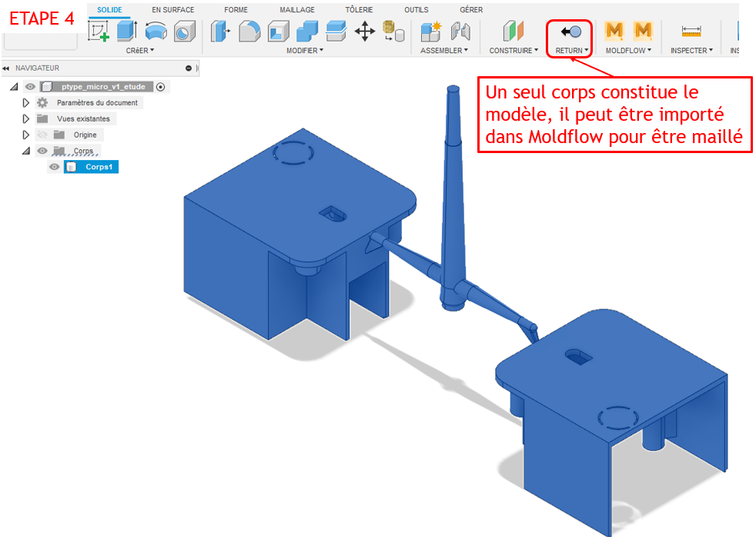This screenshot has height=540, width=756.
Task: Open the MODIFIER dropdown menu
Action: point(305,51)
